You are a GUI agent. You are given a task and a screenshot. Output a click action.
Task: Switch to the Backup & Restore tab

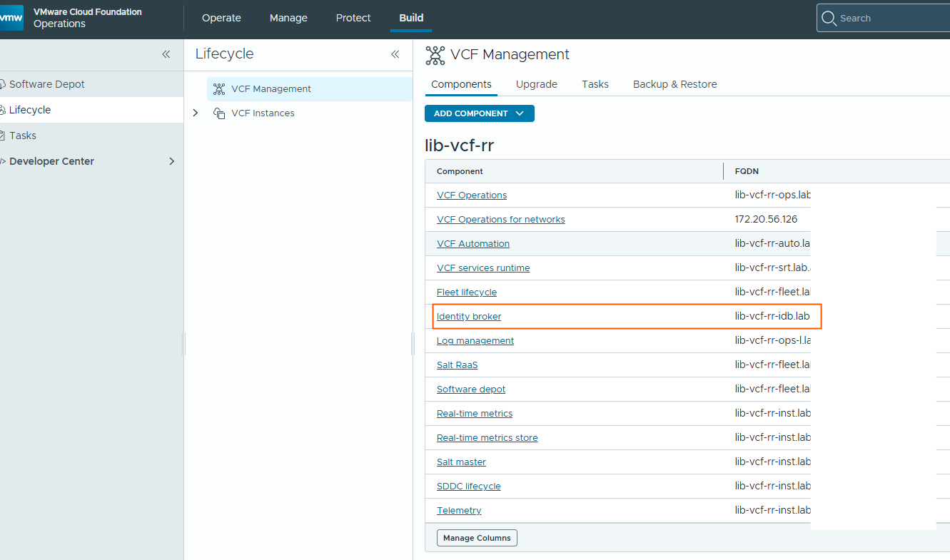pyautogui.click(x=675, y=84)
